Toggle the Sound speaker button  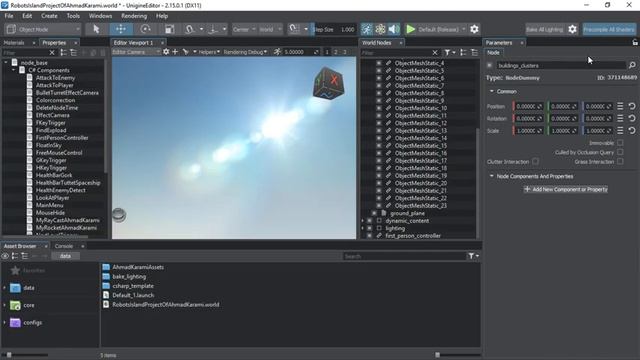[x=394, y=29]
